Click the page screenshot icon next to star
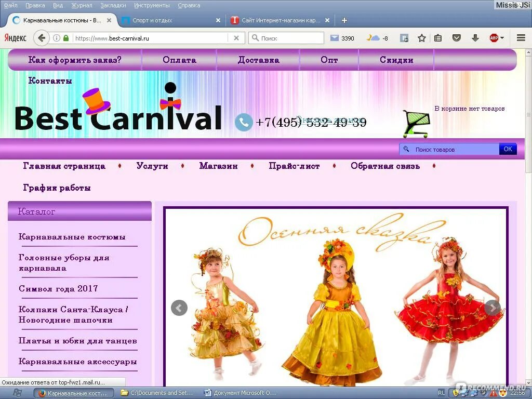Screen dimensions: 532x399 coord(404,38)
